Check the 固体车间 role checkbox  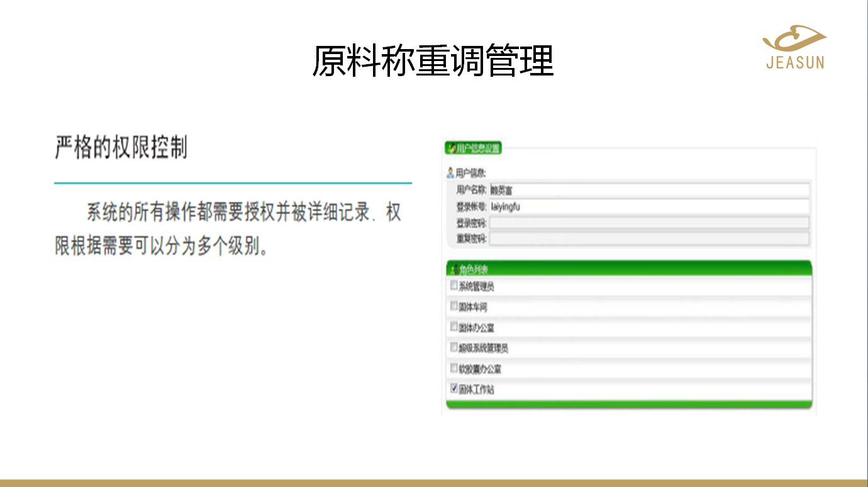[453, 306]
